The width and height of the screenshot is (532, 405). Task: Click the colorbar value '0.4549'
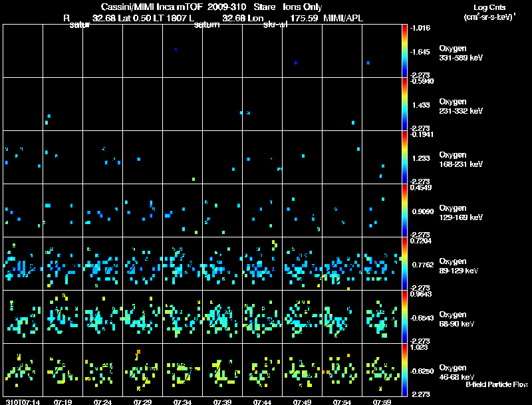pyautogui.click(x=421, y=188)
